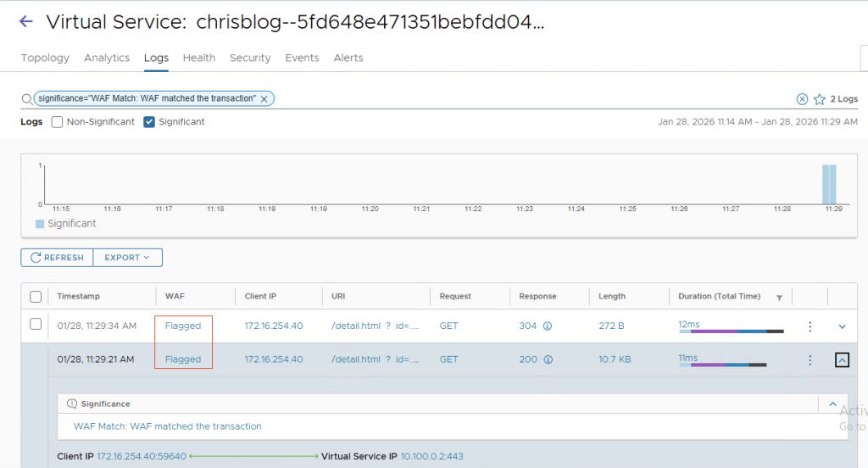Collapse the Significance section

(x=832, y=404)
